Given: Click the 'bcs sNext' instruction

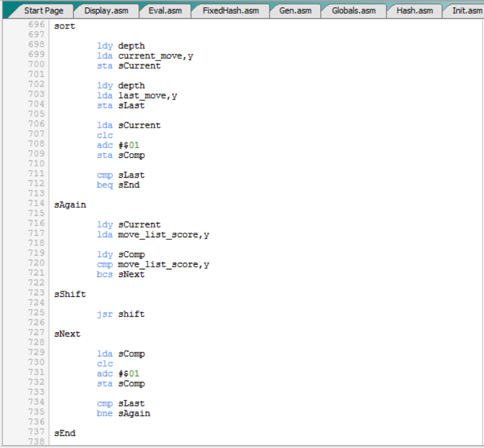Looking at the screenshot, I should coord(121,274).
